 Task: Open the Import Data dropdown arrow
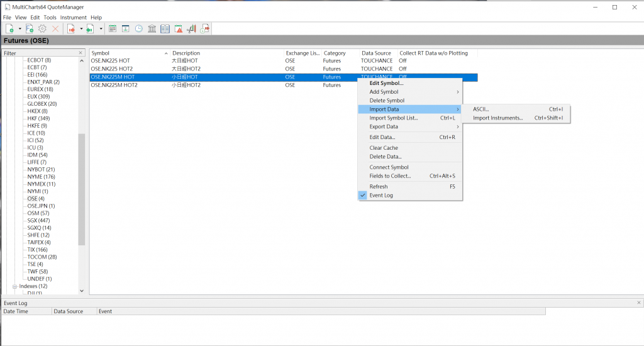[x=101, y=29]
